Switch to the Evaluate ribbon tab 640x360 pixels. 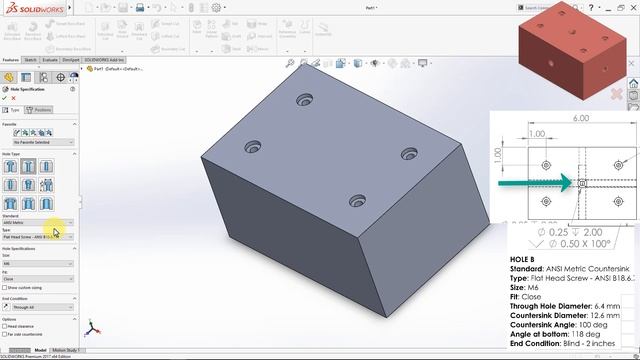coord(50,60)
